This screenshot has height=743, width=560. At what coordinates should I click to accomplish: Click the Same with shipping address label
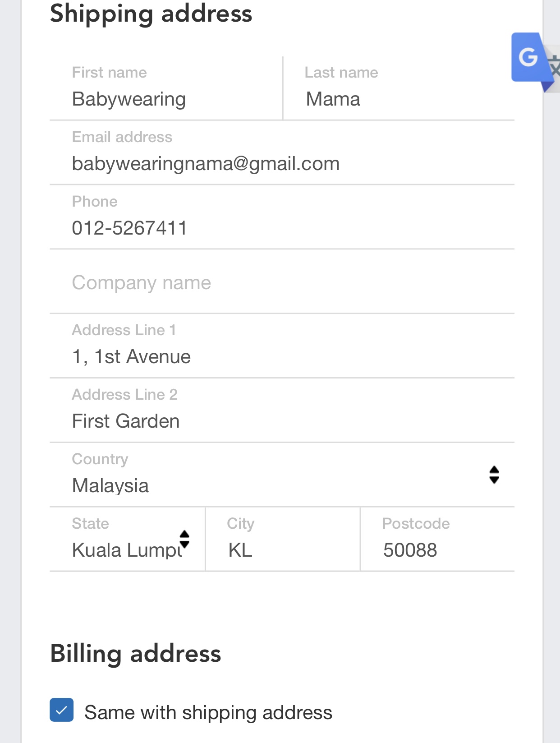[x=208, y=712]
